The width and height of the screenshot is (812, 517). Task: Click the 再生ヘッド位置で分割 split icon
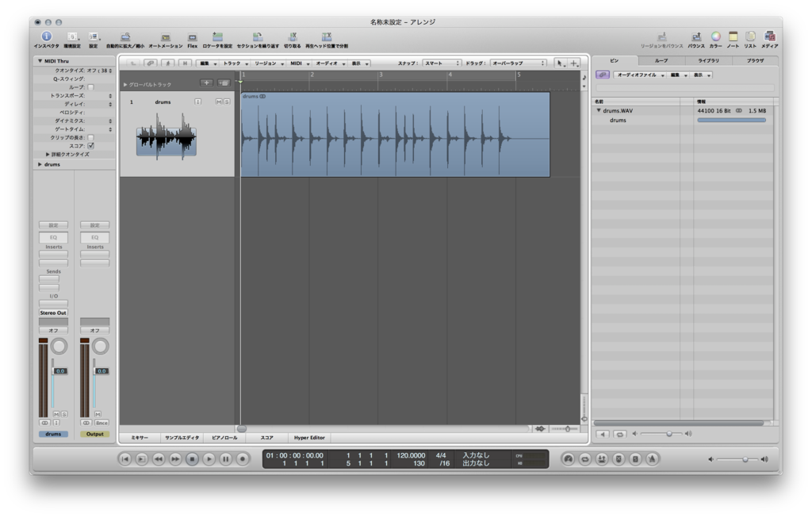point(326,36)
